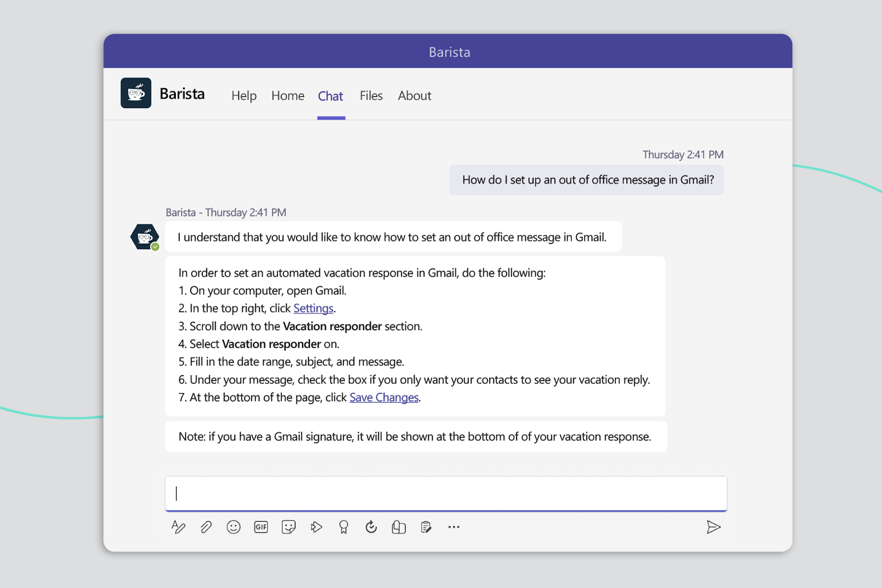The height and width of the screenshot is (588, 882).
Task: Click the 'I understand that you would like' reply
Action: (393, 237)
